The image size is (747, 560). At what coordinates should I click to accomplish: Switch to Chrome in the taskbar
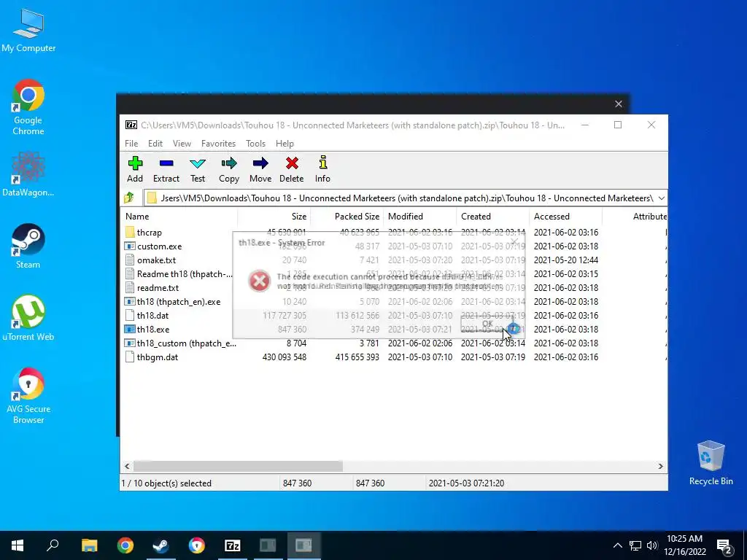click(125, 545)
